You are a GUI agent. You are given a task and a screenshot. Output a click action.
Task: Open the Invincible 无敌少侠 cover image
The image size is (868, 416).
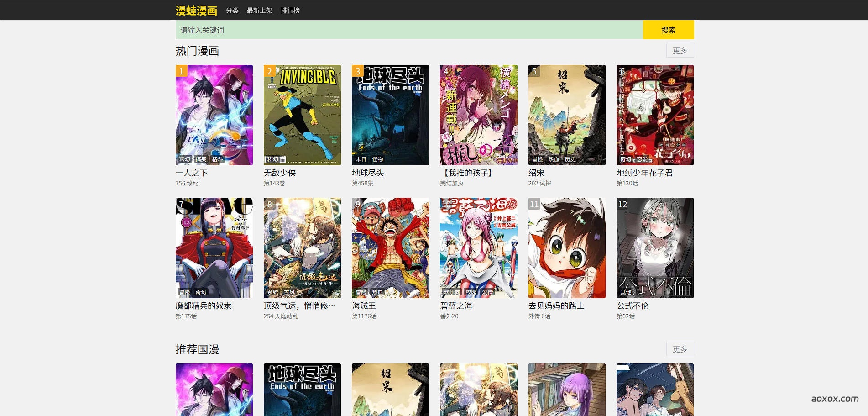point(302,115)
